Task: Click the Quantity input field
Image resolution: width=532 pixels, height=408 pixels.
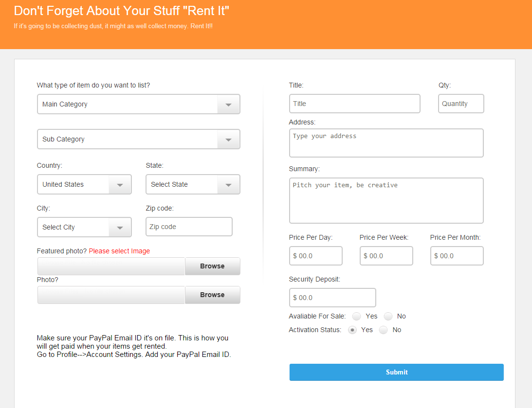Action: (461, 104)
